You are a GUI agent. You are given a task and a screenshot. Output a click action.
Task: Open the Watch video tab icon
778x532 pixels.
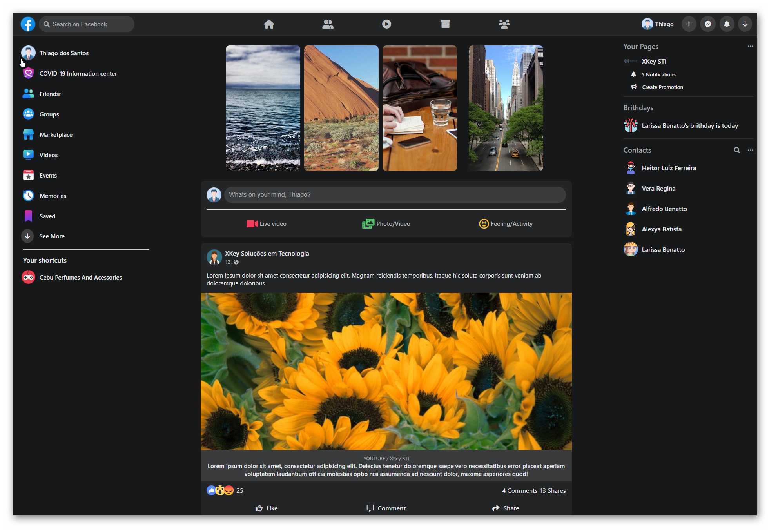[x=386, y=24]
